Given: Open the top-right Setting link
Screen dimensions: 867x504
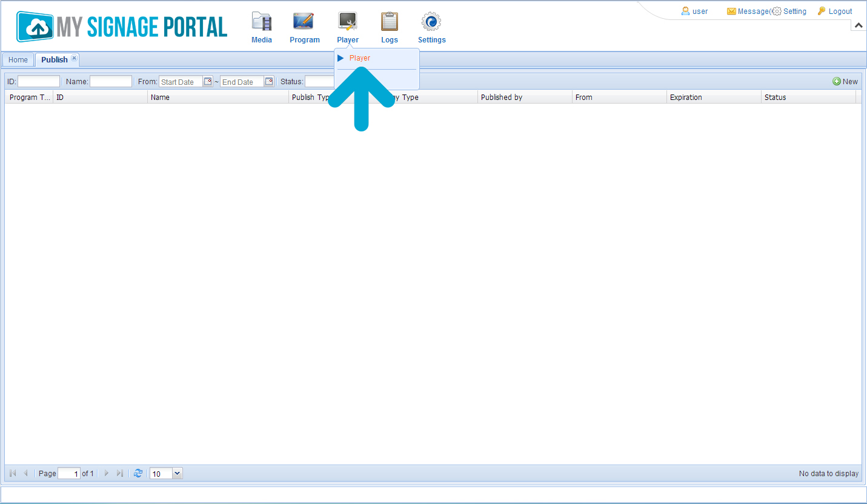Looking at the screenshot, I should 789,12.
